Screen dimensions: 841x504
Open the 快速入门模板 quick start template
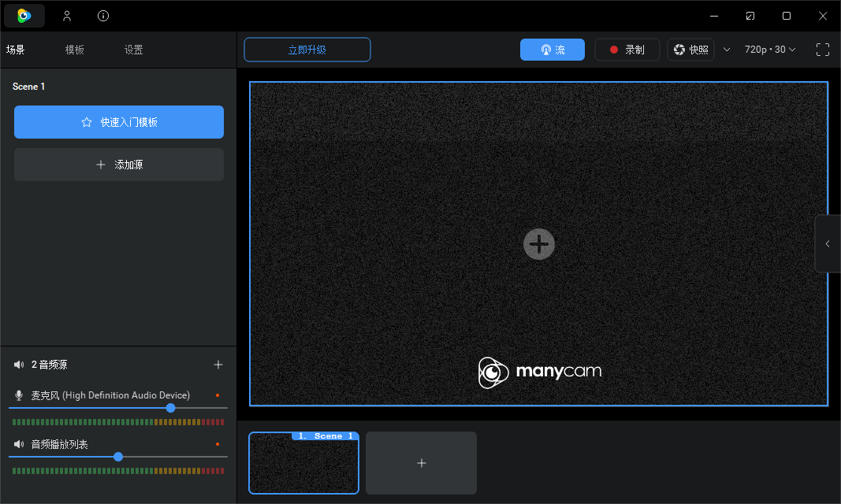coord(119,122)
